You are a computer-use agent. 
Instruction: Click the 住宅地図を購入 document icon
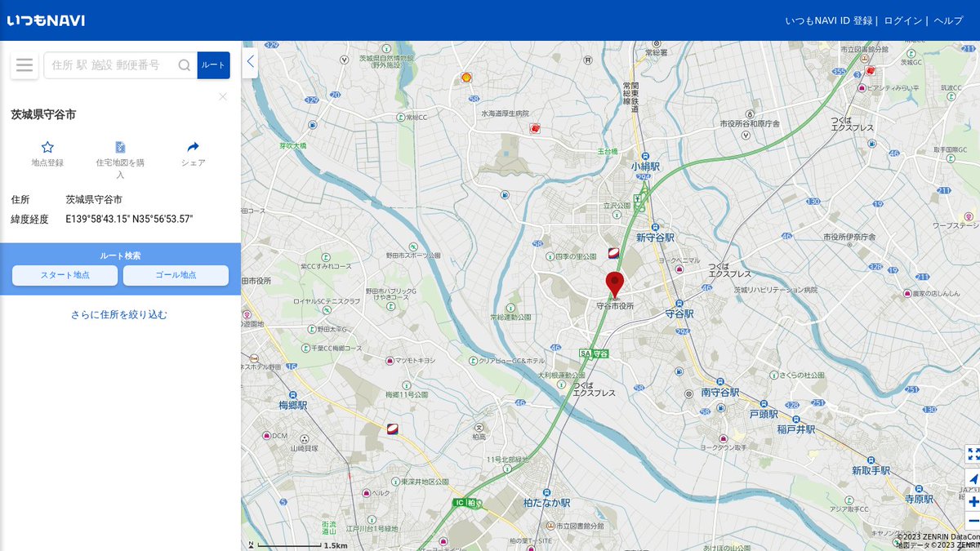(120, 147)
